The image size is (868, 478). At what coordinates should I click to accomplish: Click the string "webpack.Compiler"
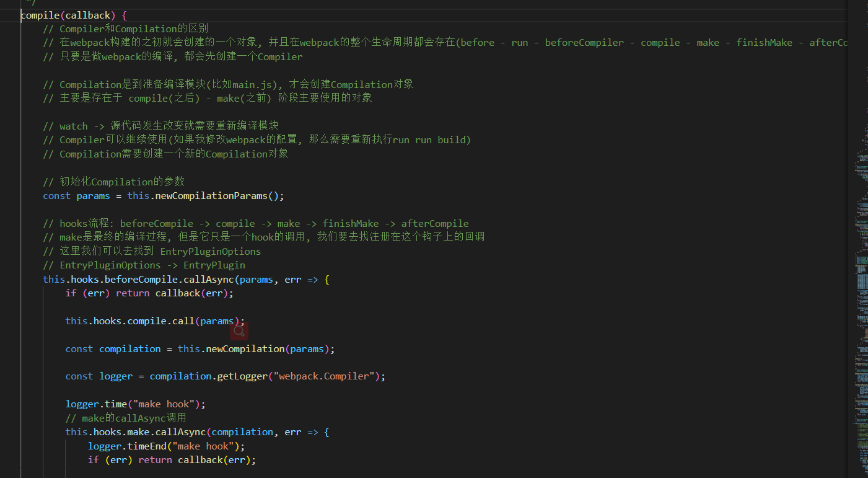tap(324, 376)
